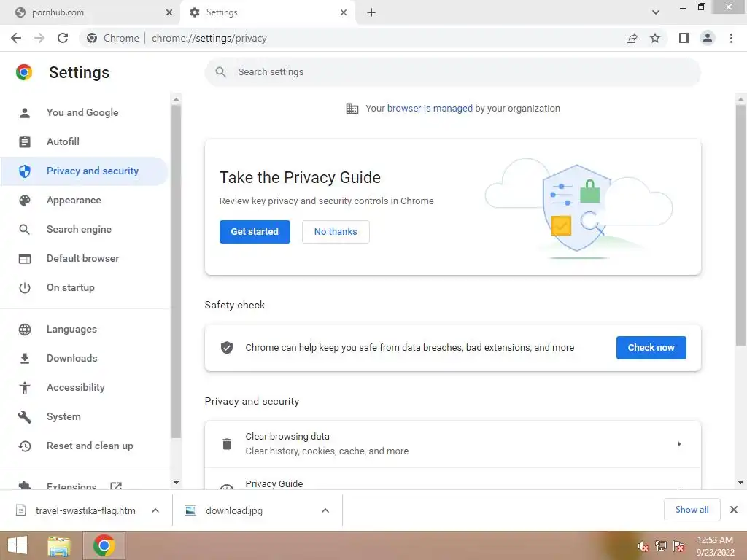Image resolution: width=747 pixels, height=560 pixels.
Task: Run Safety check with Check now
Action: 651,348
